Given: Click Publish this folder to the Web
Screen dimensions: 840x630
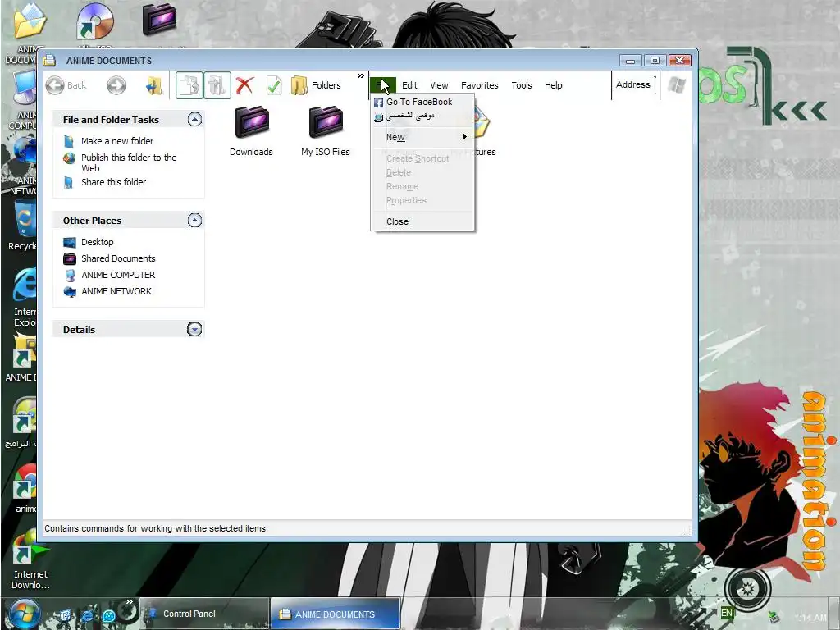Looking at the screenshot, I should [129, 162].
